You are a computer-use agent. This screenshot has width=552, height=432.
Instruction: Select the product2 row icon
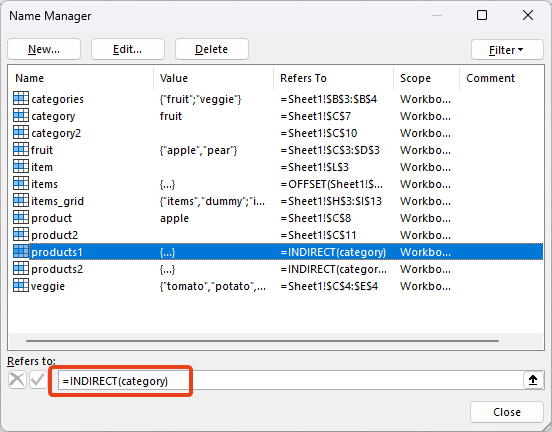pyautogui.click(x=21, y=234)
